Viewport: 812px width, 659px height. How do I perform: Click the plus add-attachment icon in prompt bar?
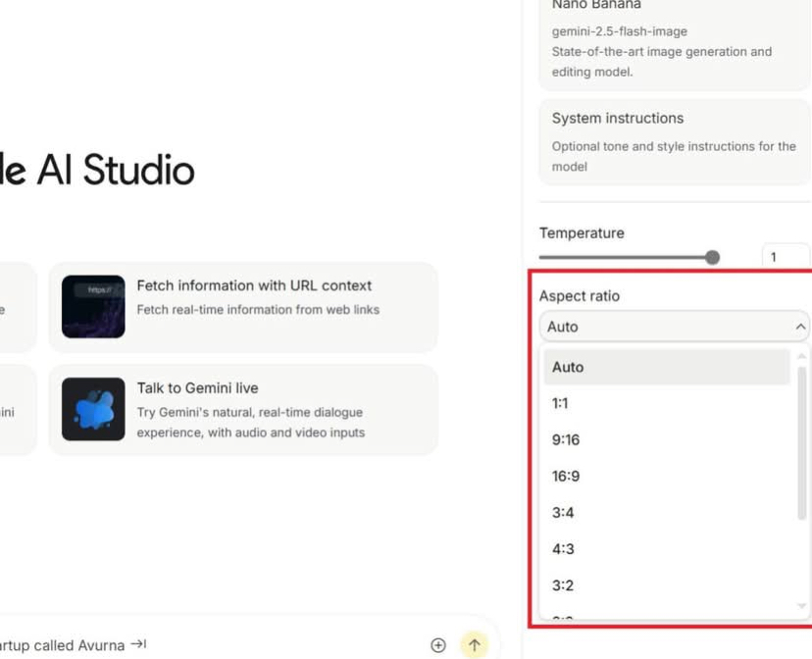pyautogui.click(x=438, y=645)
